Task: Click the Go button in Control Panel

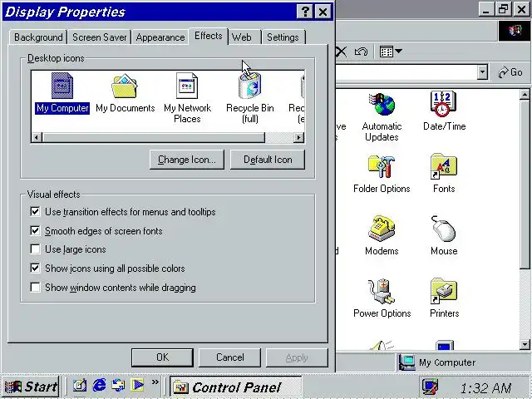Action: pos(510,72)
